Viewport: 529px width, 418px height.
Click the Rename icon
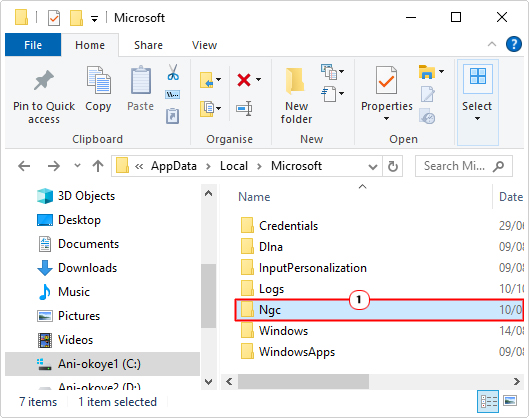click(244, 109)
